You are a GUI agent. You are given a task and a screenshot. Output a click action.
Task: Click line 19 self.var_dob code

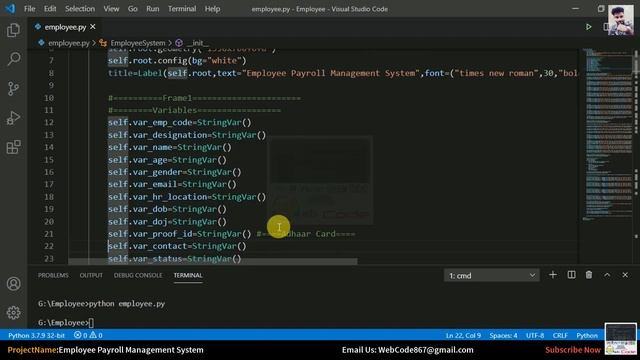pyautogui.click(x=167, y=209)
